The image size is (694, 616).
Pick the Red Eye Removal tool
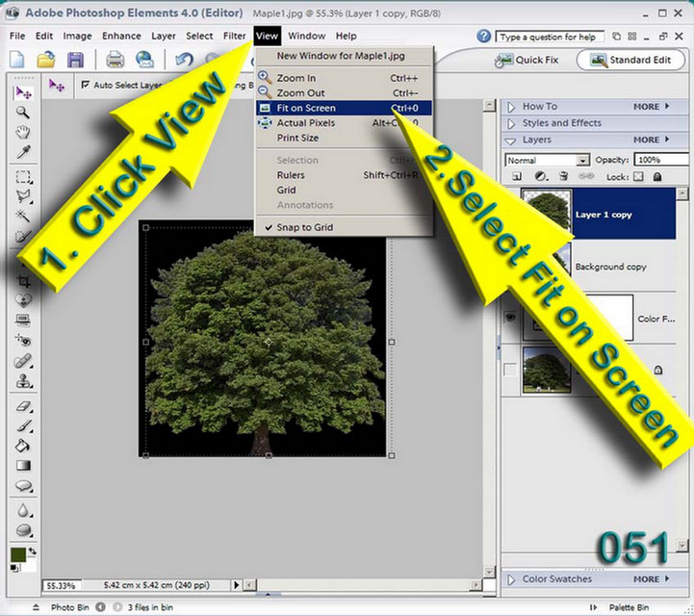point(23,340)
